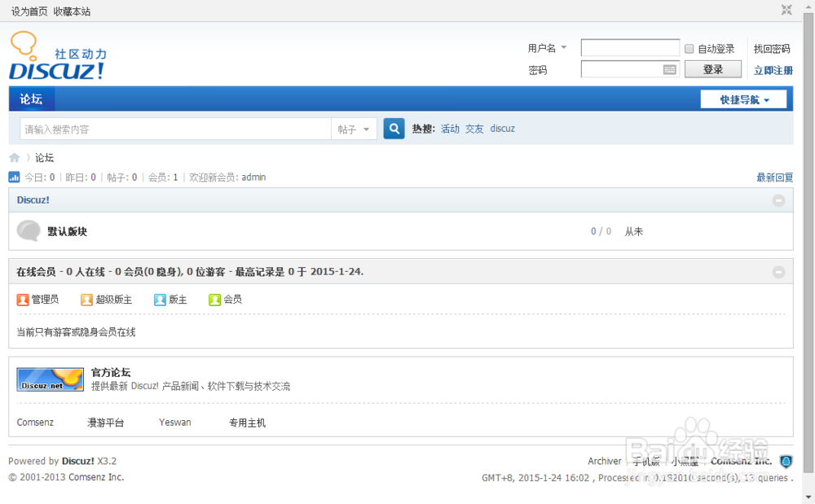This screenshot has width=815, height=504.
Task: Click the Yeswan link
Action: click(174, 423)
